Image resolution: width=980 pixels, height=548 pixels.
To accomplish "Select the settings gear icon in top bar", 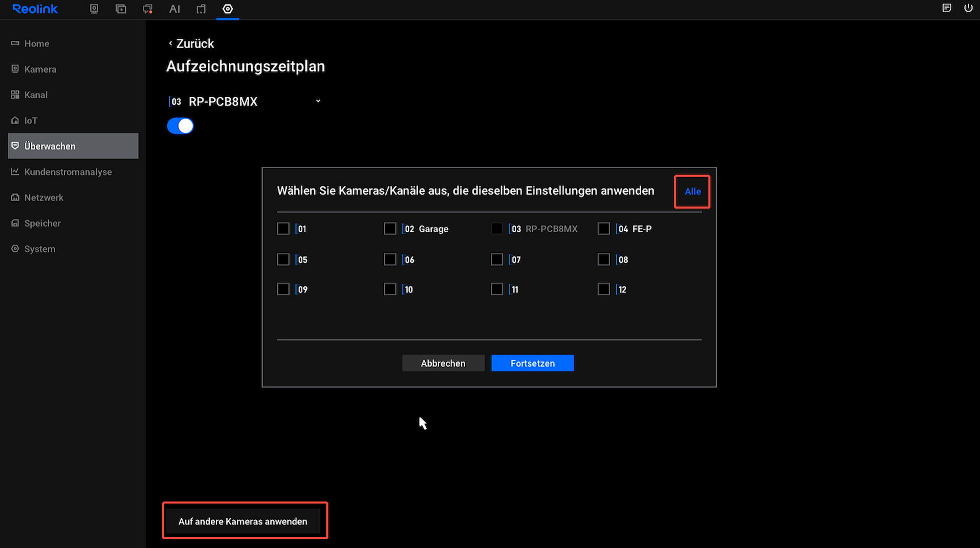I will [x=228, y=9].
